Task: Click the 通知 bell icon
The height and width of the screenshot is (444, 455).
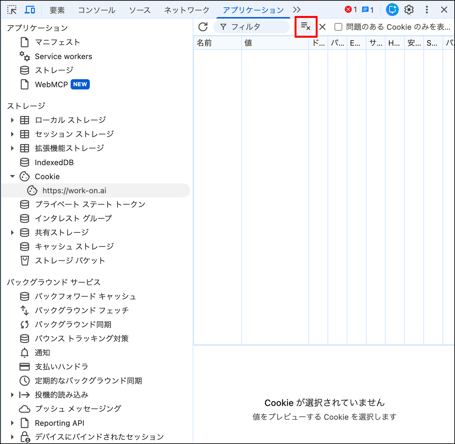Action: (x=24, y=353)
